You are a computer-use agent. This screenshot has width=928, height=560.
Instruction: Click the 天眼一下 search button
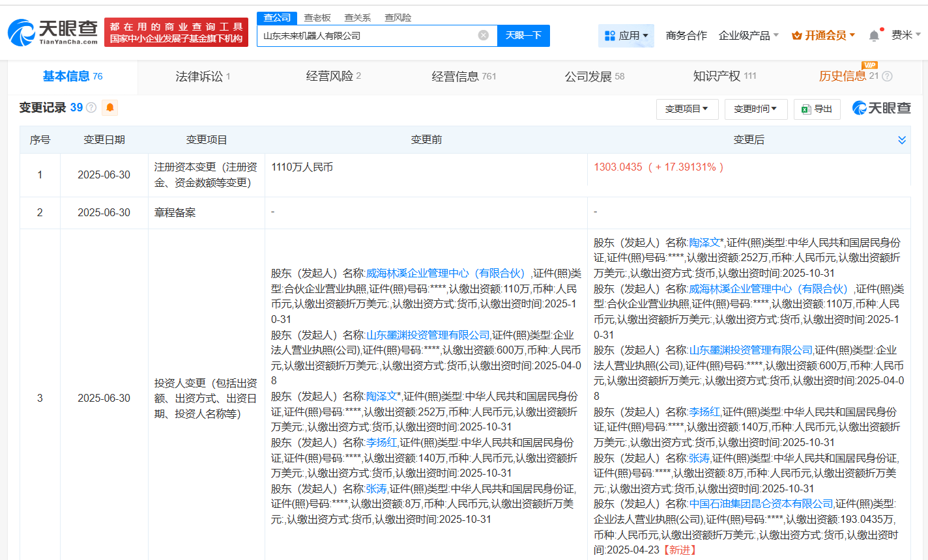click(x=523, y=36)
